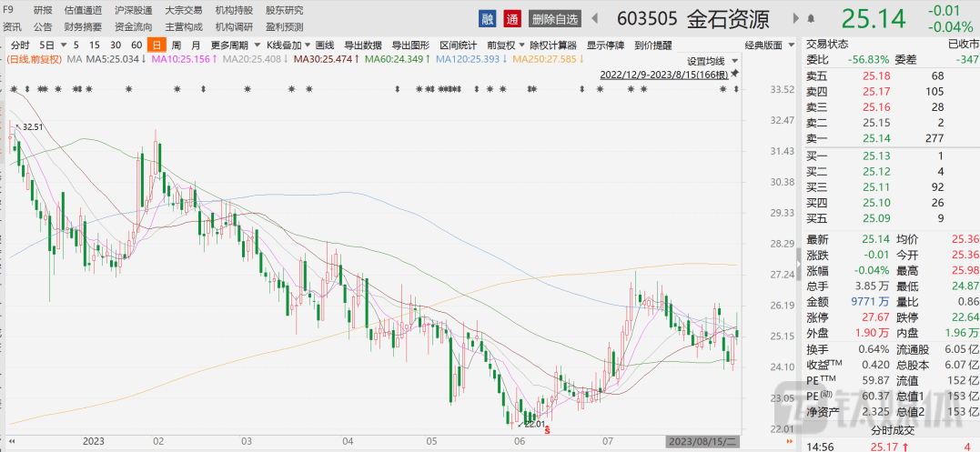Viewport: 980px width, 452px height.
Task: Click the S signal marker near 22.01 low
Action: tap(547, 427)
